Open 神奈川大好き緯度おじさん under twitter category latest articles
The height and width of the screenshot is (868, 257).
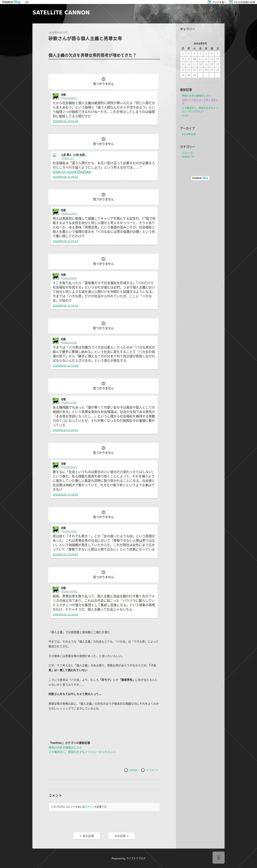pos(65,747)
